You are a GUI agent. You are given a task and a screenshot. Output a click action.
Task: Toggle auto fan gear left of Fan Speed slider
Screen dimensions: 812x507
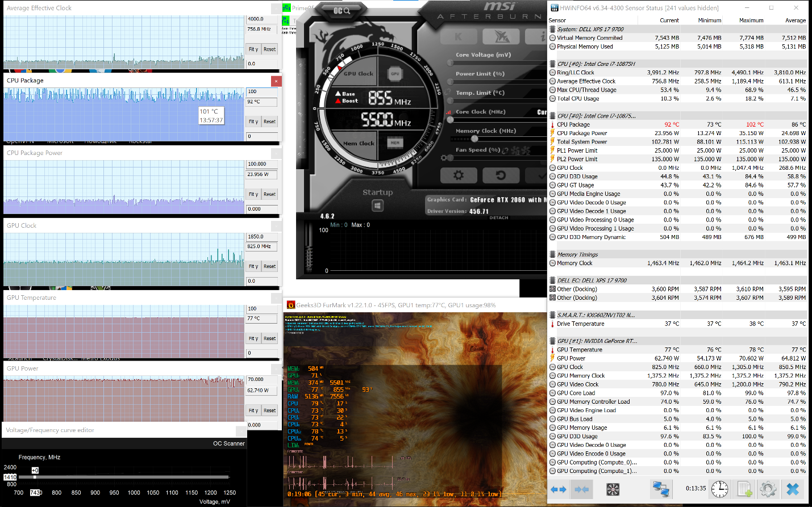click(x=443, y=158)
